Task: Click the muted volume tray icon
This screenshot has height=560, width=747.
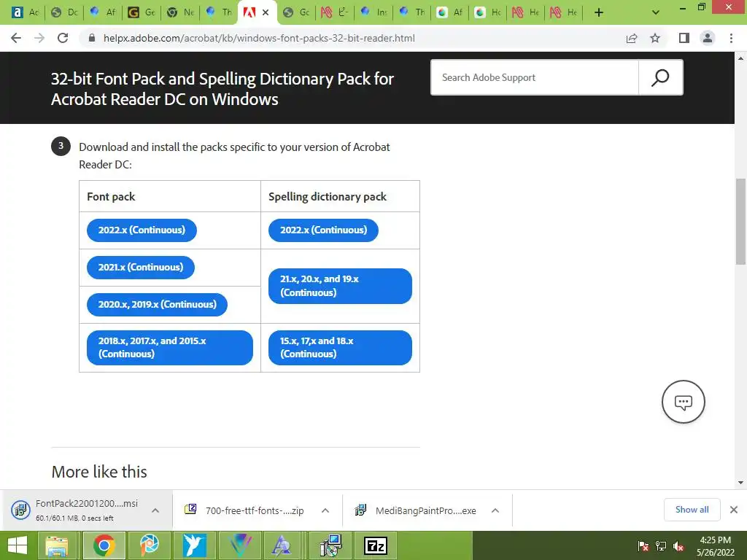Action: pos(678,546)
